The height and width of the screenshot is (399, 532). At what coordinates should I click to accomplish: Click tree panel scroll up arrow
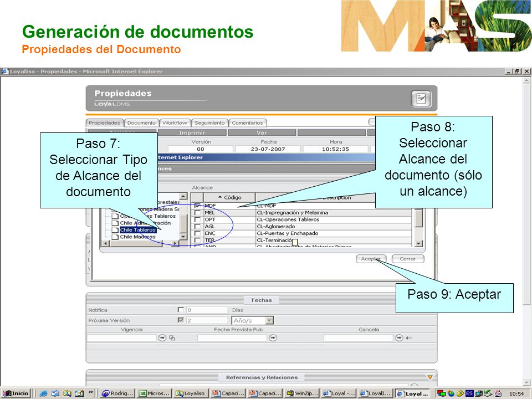(183, 196)
